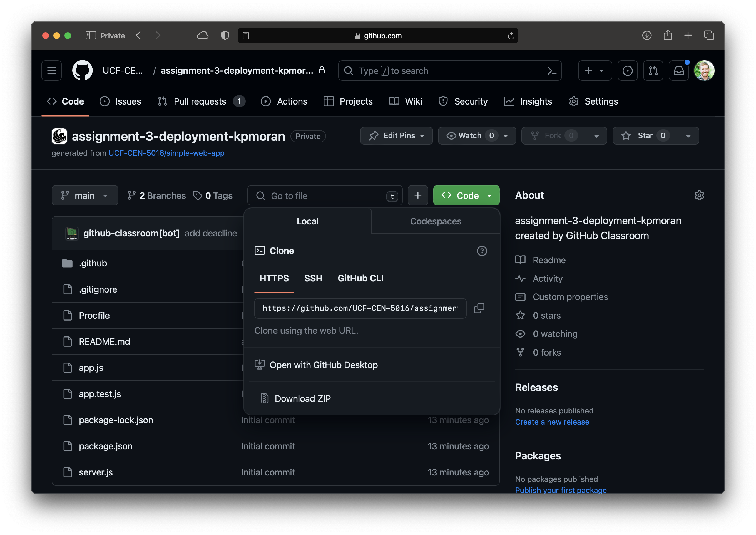756x535 pixels.
Task: Click the Actions icon
Action: click(265, 101)
